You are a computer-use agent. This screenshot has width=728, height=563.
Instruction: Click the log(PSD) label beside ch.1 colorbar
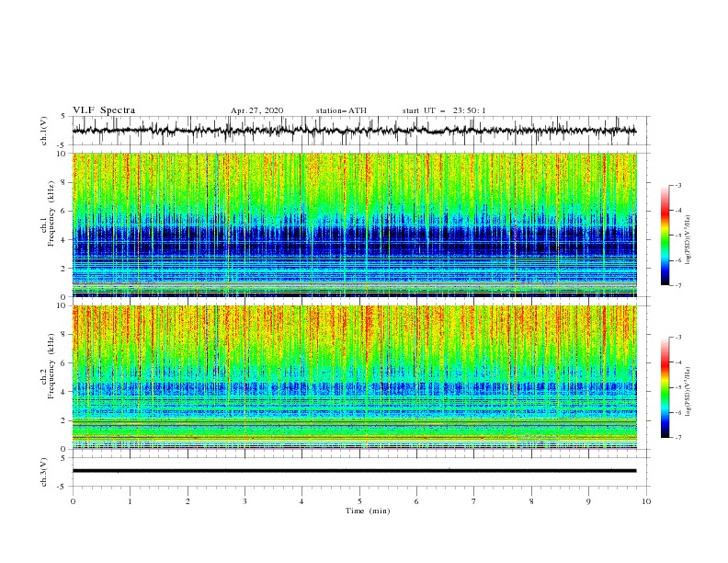tap(688, 240)
